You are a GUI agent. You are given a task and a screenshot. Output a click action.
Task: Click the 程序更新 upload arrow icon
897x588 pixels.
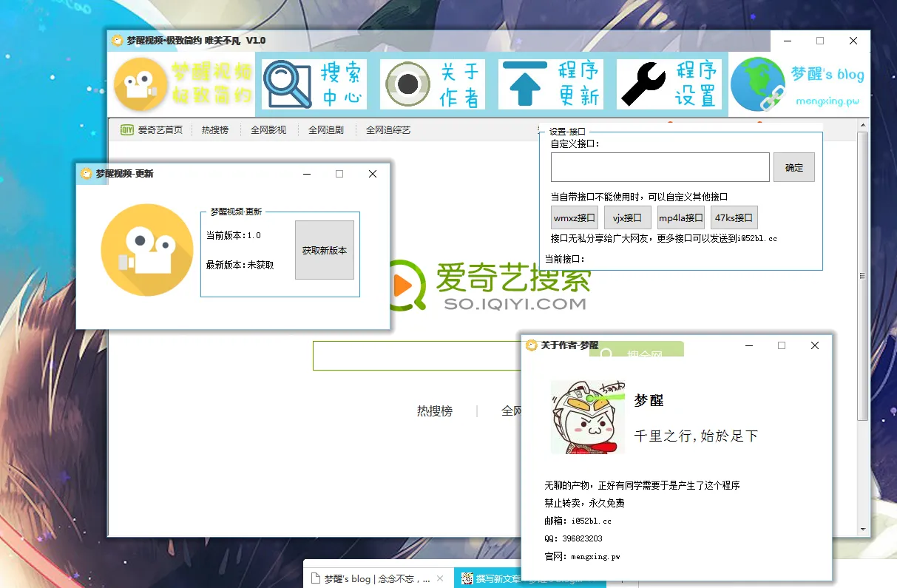(x=524, y=84)
